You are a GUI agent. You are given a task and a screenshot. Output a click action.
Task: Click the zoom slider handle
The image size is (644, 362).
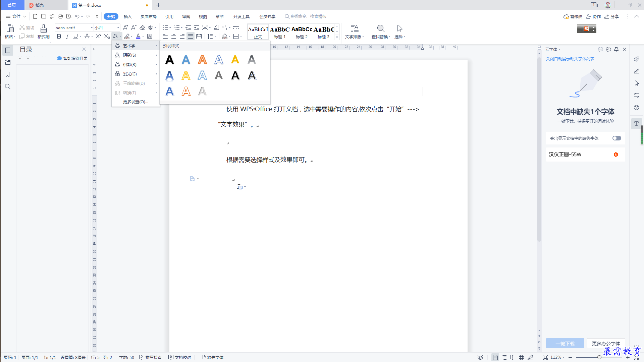(599, 357)
